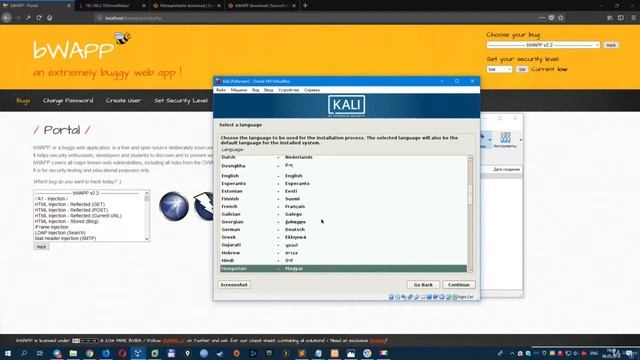640x360 pixels.
Task: Open a new browser tab
Action: (x=305, y=6)
